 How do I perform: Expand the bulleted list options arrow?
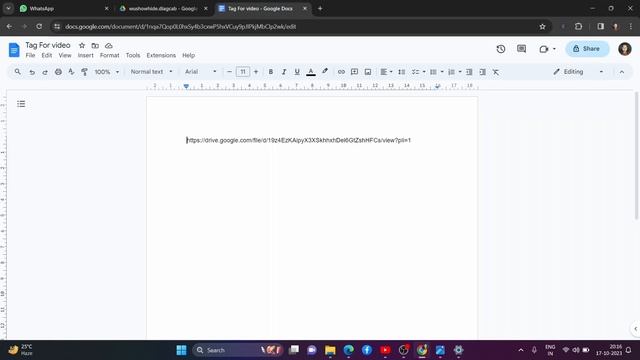(x=442, y=72)
